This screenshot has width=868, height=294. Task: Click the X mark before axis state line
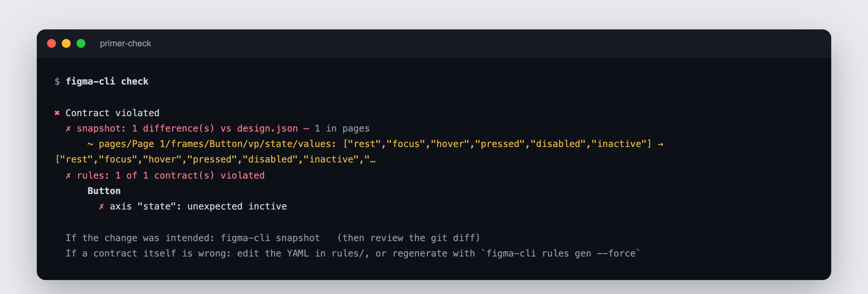[x=101, y=207]
